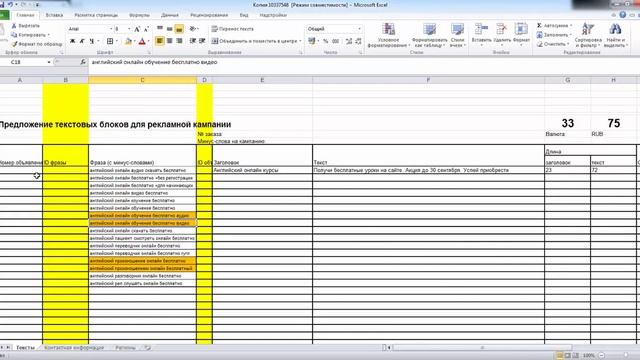The image size is (640, 360).
Task: Open Conditional Formatting (Условное форматирование)
Action: pyautogui.click(x=389, y=35)
